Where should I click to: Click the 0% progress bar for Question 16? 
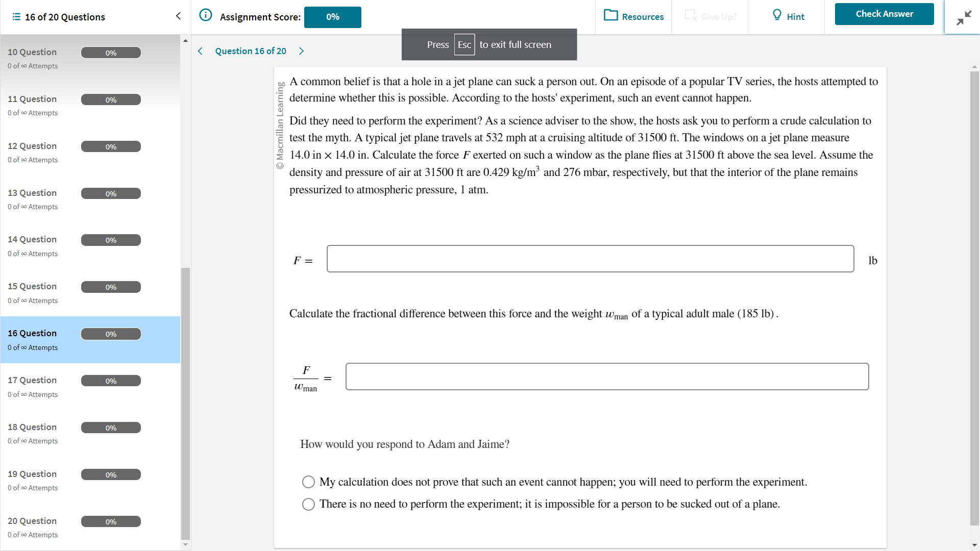point(111,334)
